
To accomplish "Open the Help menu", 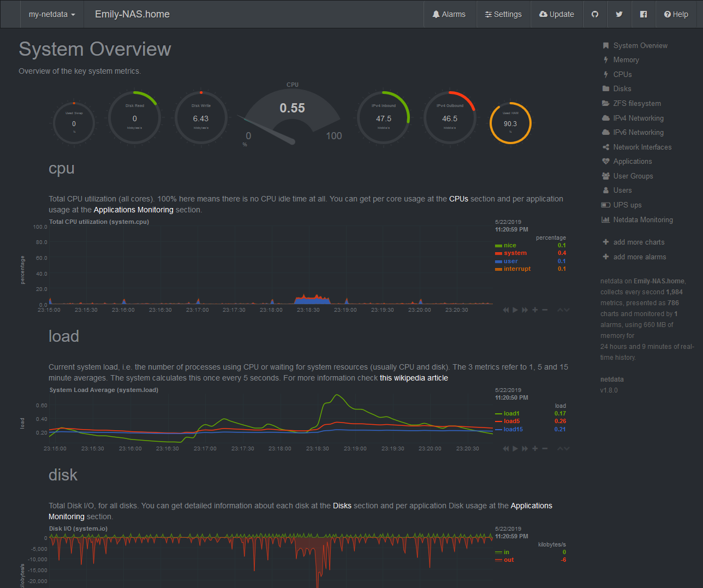I will [676, 14].
